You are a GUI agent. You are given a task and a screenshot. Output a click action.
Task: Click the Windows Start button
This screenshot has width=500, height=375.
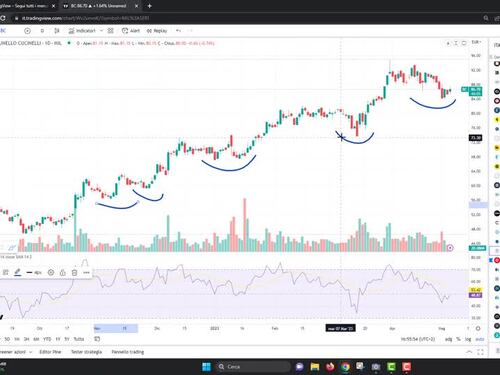point(207,367)
